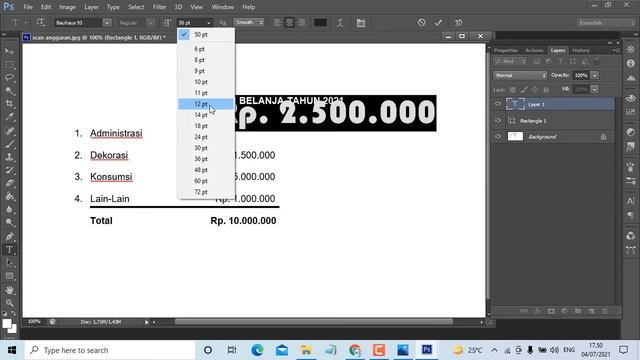Select the Blur tool
This screenshot has width=640, height=360.
[9, 209]
